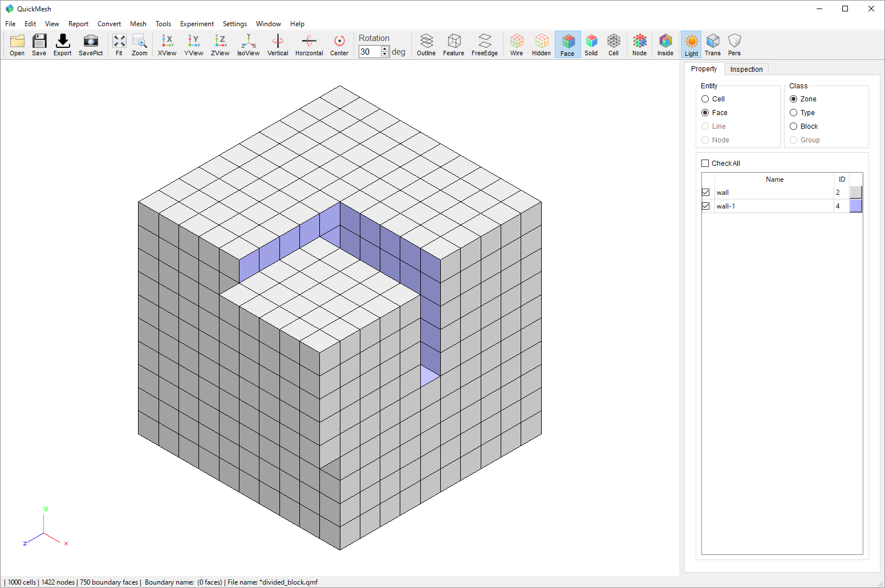Open the Edit menu

coord(30,24)
